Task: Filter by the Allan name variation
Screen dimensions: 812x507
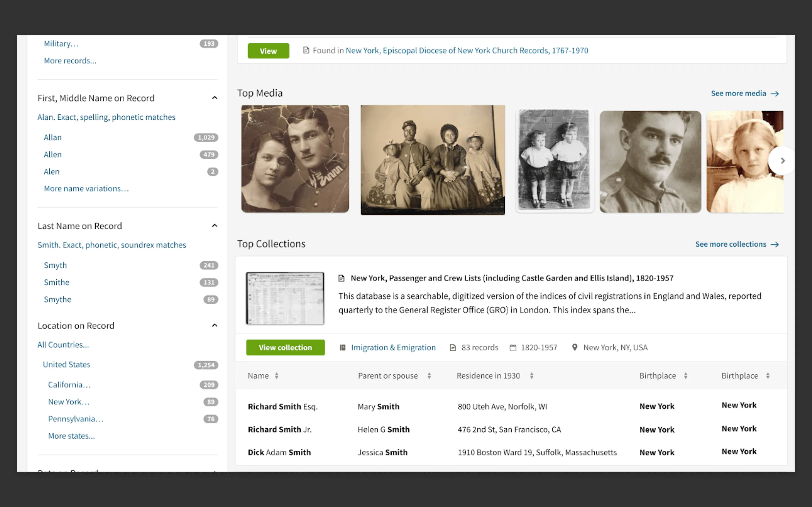Action: coord(53,137)
